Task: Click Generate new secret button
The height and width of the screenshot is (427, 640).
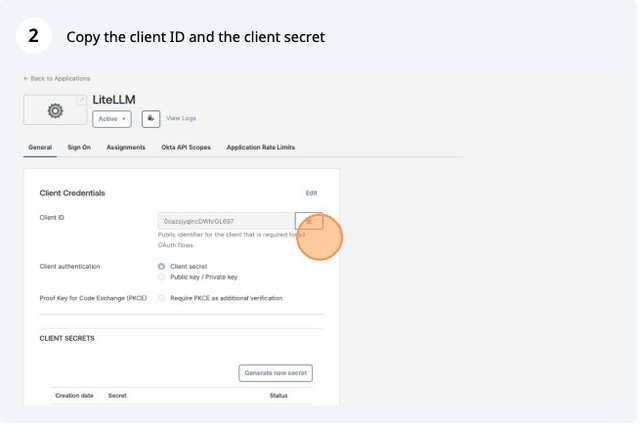Action: (x=276, y=373)
